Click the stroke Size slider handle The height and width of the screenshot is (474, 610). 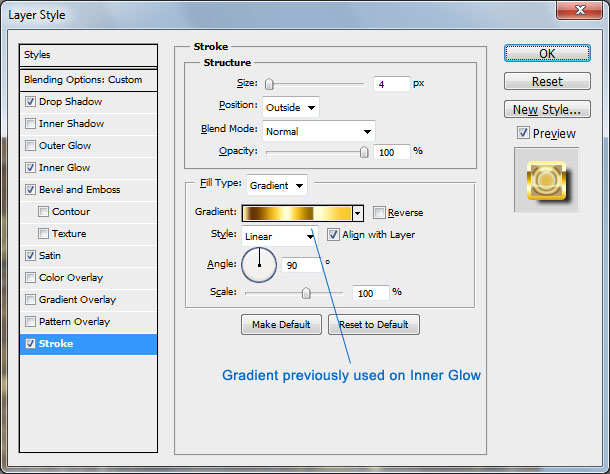coord(269,84)
